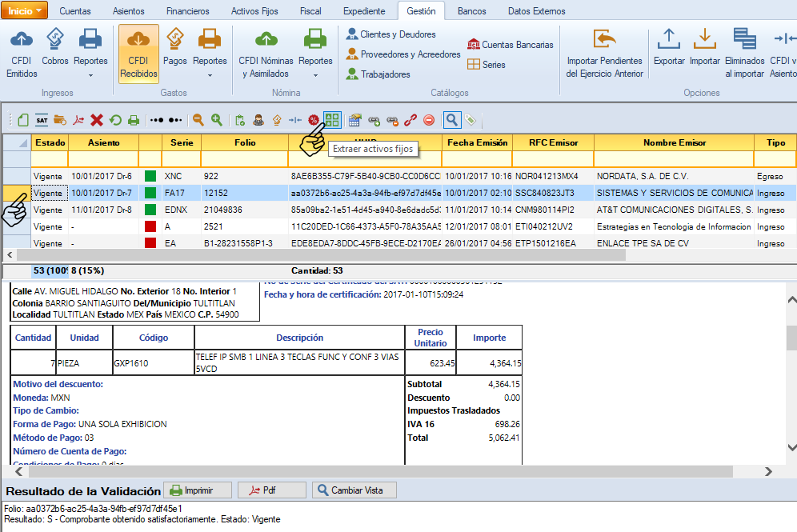Click the new document toolbar icon
The height and width of the screenshot is (532, 797).
click(23, 121)
